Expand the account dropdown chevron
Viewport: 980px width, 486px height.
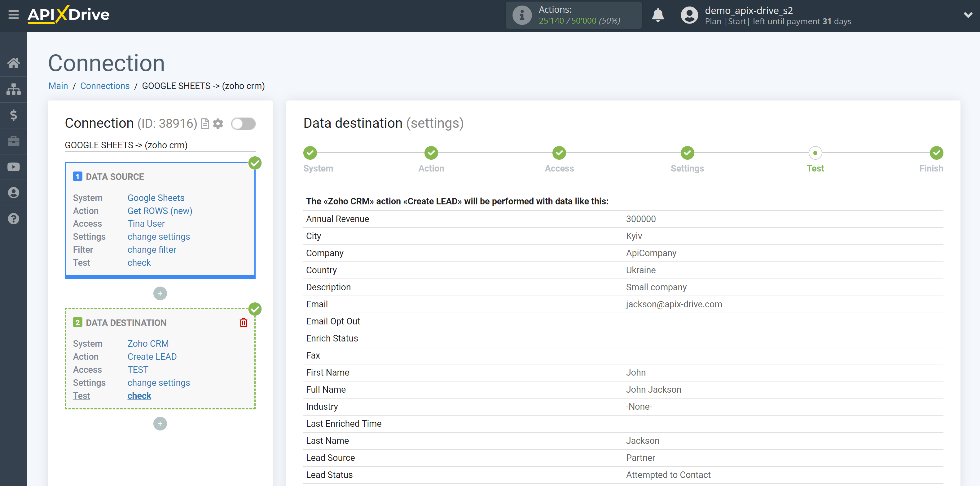pos(968,15)
